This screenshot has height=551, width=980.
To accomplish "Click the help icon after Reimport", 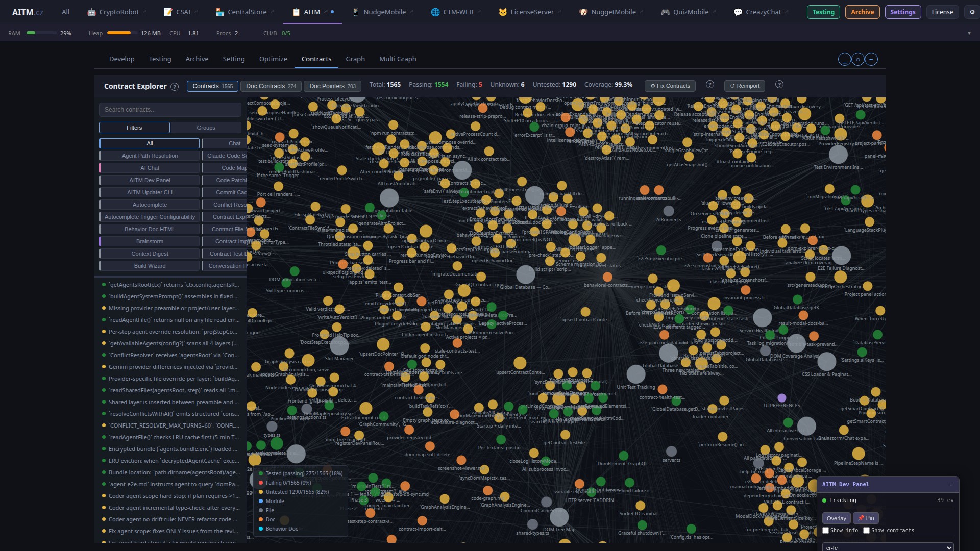I will [779, 85].
